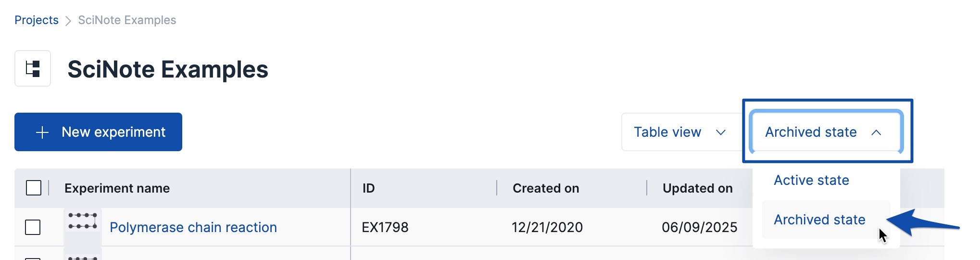Sort by Created on column header

(546, 188)
